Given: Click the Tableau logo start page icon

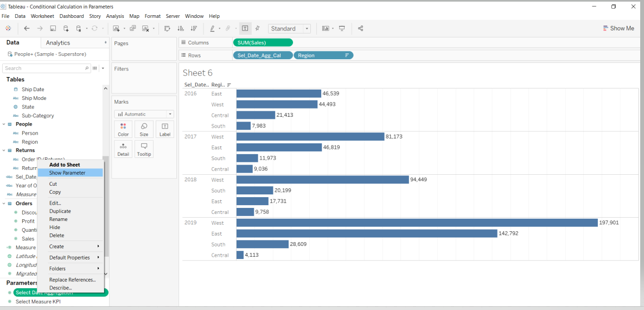Looking at the screenshot, I should [x=8, y=28].
